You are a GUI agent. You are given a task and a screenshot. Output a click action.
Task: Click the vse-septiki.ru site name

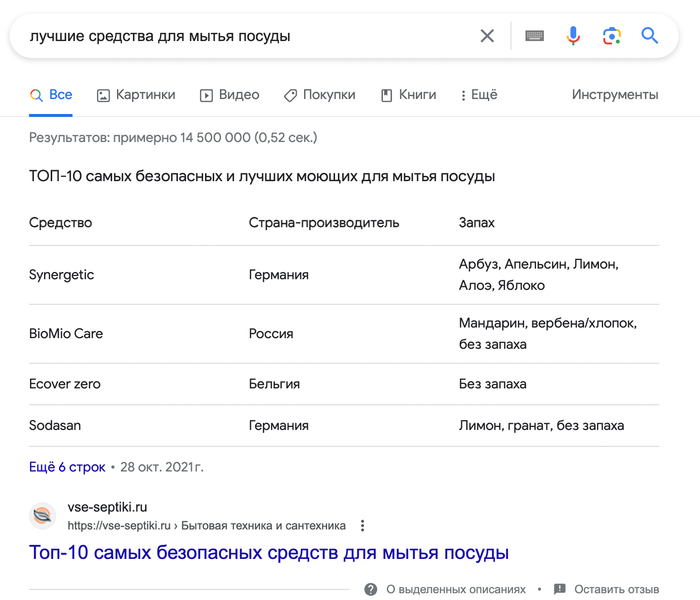(x=107, y=507)
